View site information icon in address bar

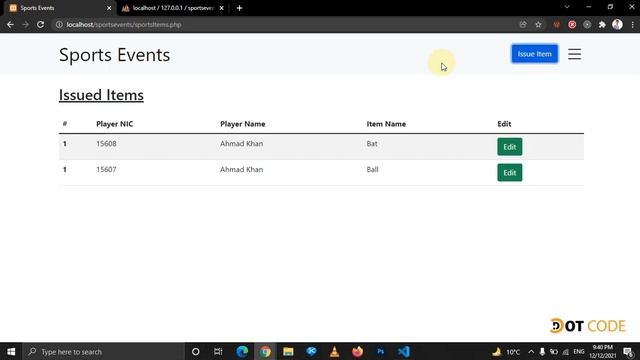point(59,24)
